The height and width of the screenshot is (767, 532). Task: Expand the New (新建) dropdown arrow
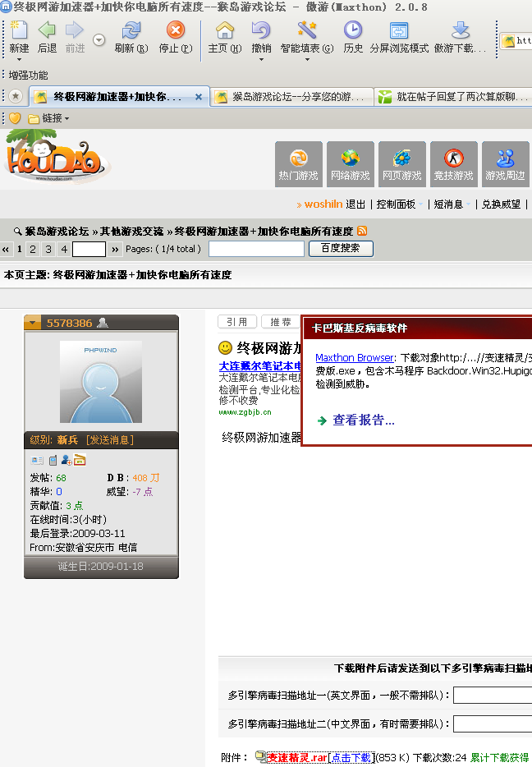(x=19, y=60)
